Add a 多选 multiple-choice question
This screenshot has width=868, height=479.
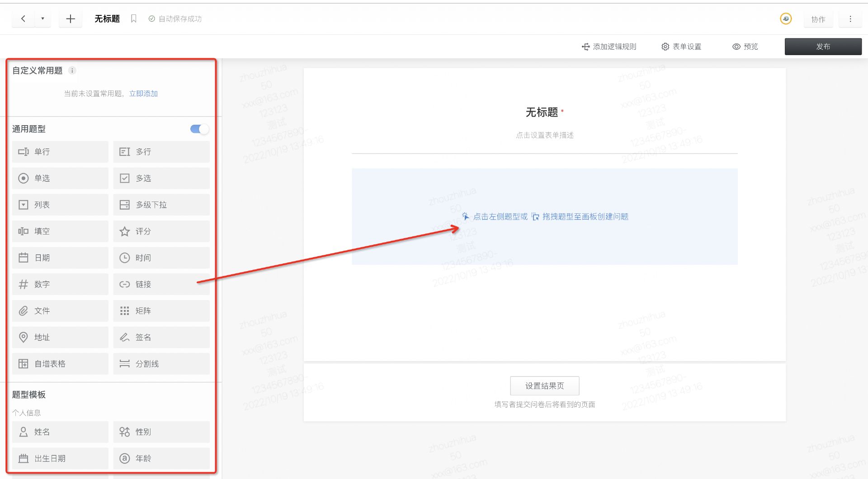[161, 178]
